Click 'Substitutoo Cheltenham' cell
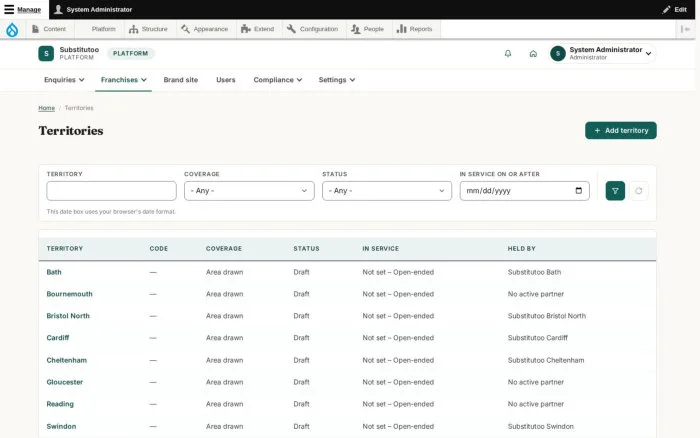 click(546, 360)
